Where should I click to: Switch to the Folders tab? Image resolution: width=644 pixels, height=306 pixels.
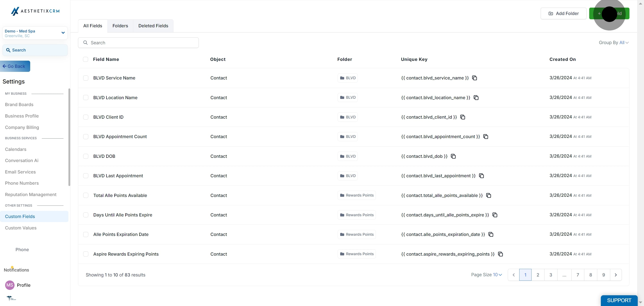point(120,26)
